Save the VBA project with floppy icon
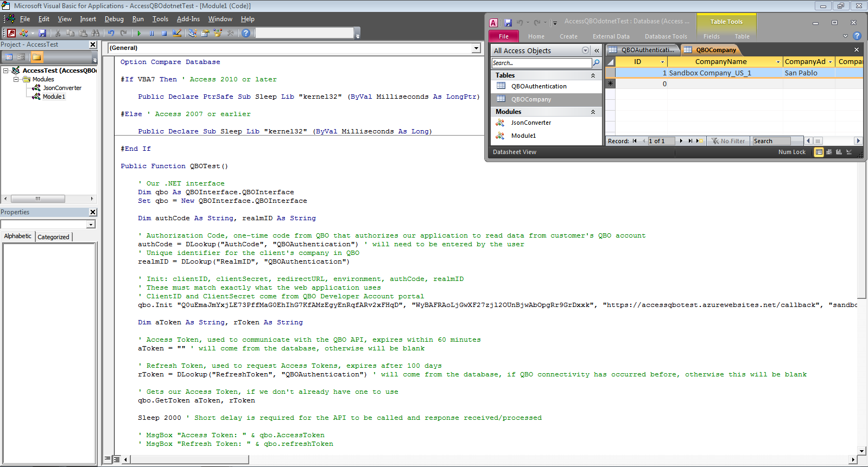Screen dimensions: 868x467 point(42,33)
